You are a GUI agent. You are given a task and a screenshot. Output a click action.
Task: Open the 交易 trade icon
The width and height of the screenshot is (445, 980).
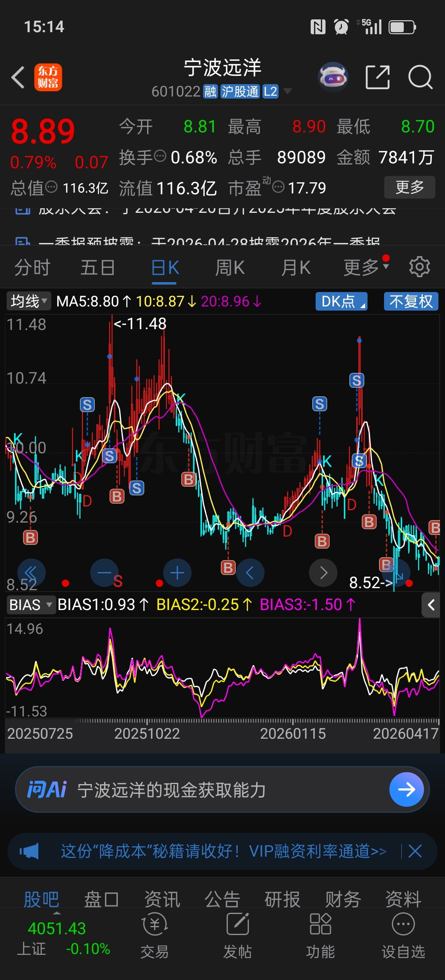click(155, 936)
